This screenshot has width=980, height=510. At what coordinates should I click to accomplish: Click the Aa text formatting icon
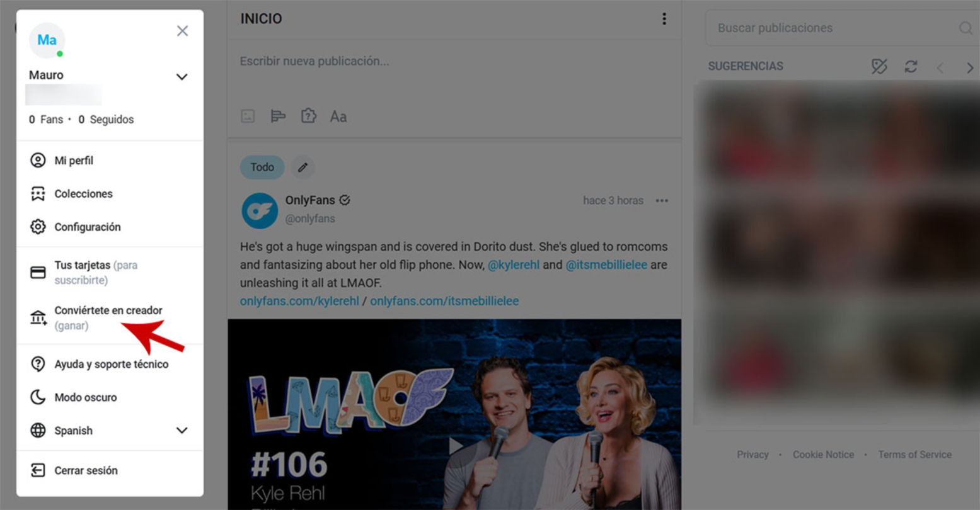(x=338, y=116)
